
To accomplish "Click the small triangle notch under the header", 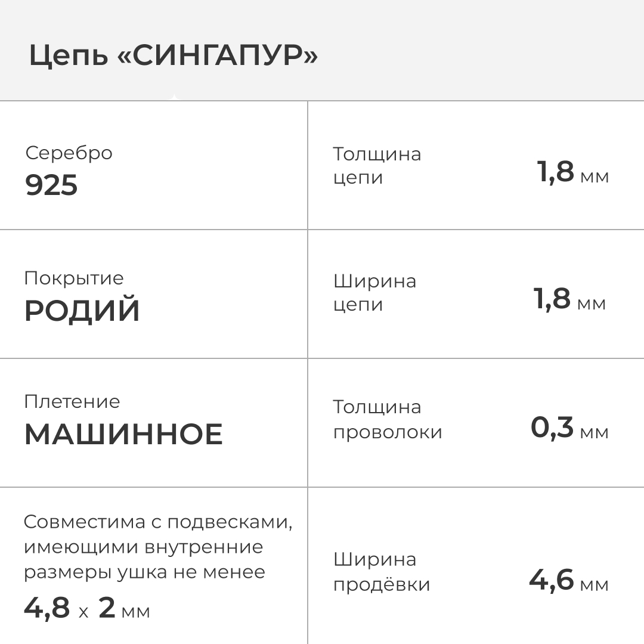I will pos(174,97).
